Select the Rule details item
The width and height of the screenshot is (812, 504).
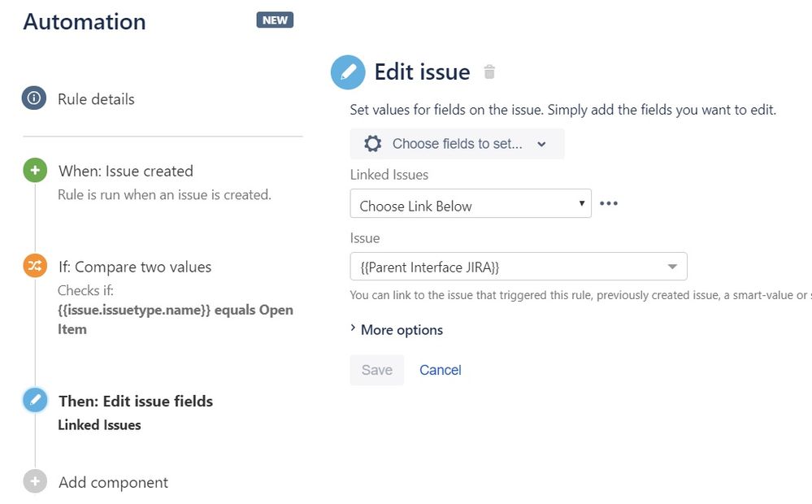[96, 99]
